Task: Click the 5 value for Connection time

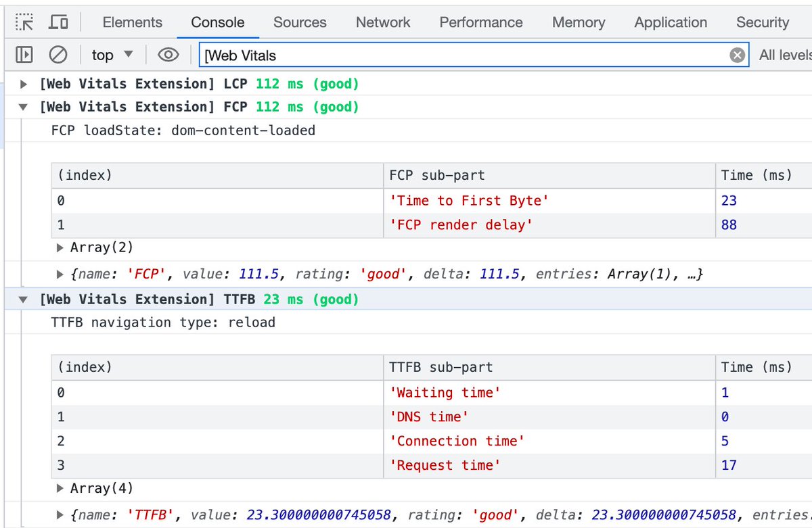Action: [x=725, y=441]
